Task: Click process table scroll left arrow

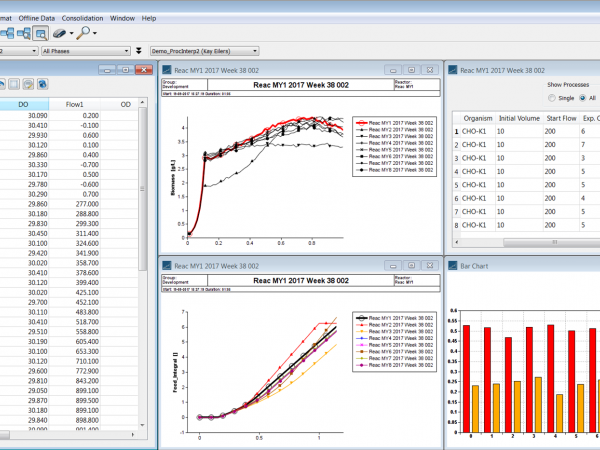Action: click(457, 242)
